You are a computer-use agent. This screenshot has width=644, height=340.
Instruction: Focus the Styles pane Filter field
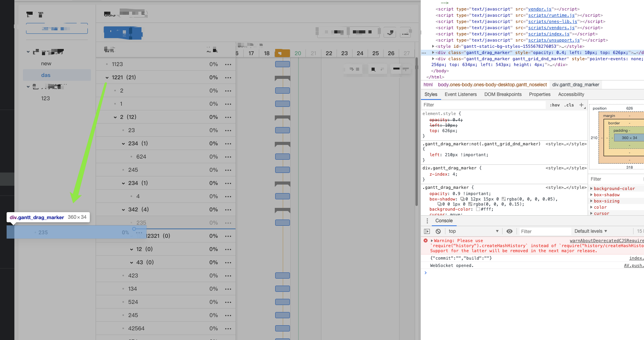point(483,105)
